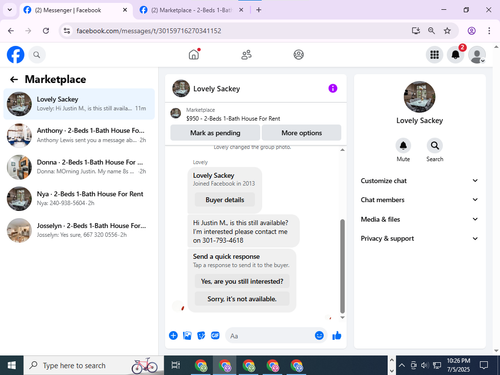Open Josselyn 2-Beds 1-Bath conversation
Viewport: 500px width, 375px height.
coord(79,230)
